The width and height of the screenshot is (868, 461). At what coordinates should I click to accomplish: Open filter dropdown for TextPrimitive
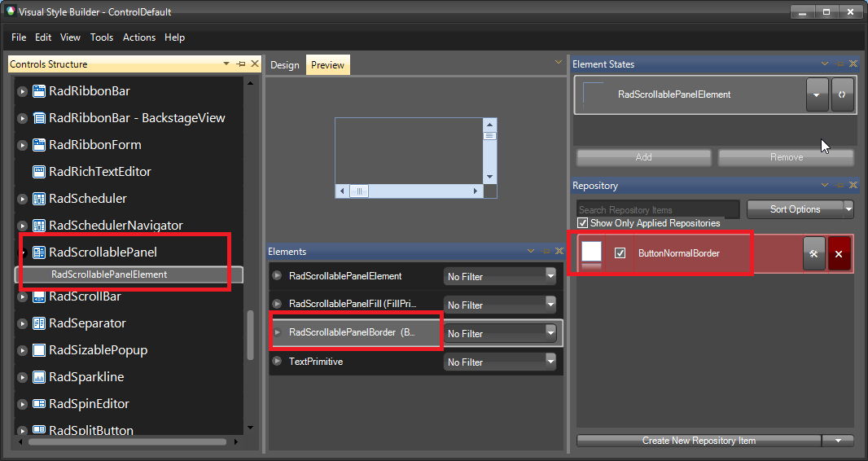point(550,362)
